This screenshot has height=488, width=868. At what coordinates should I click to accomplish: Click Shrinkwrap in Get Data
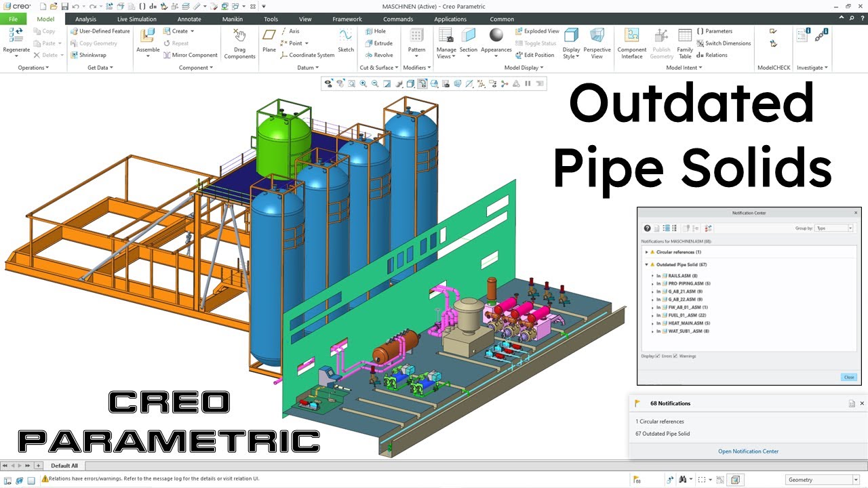click(88, 56)
